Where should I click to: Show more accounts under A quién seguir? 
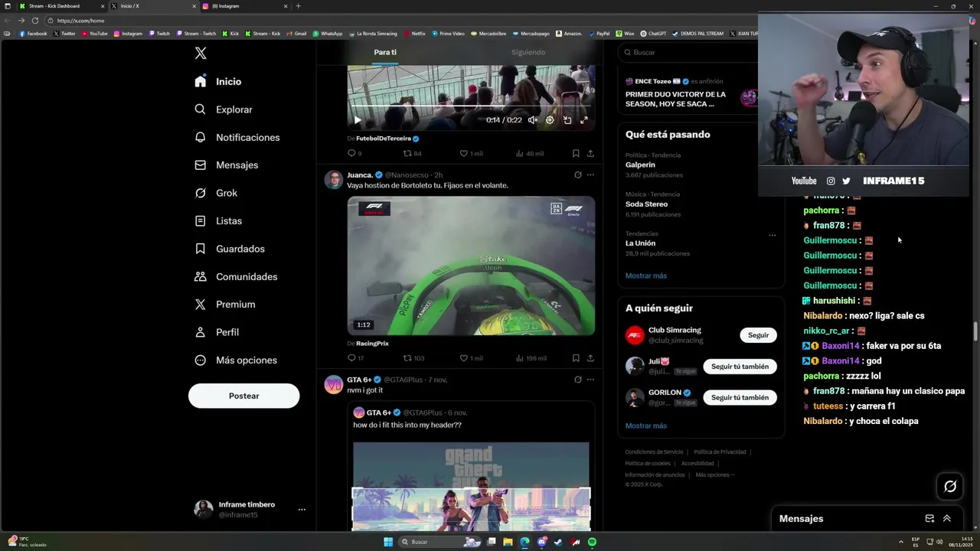(645, 425)
